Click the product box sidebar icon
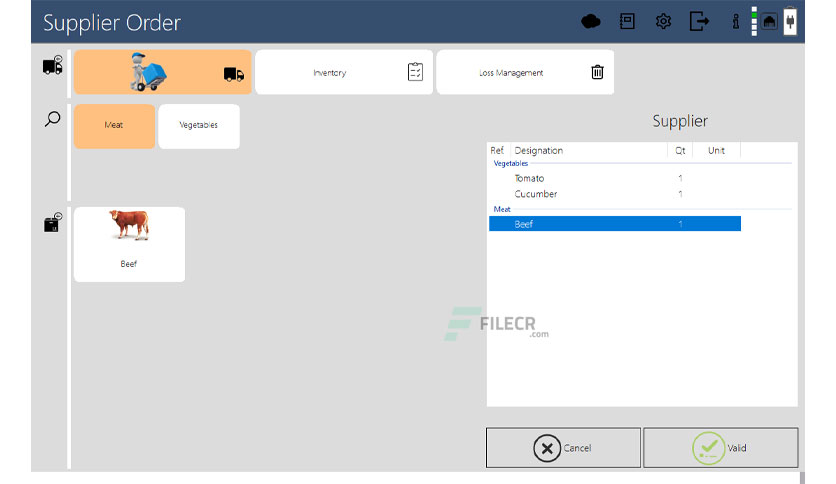The image size is (836, 484). coord(53,223)
